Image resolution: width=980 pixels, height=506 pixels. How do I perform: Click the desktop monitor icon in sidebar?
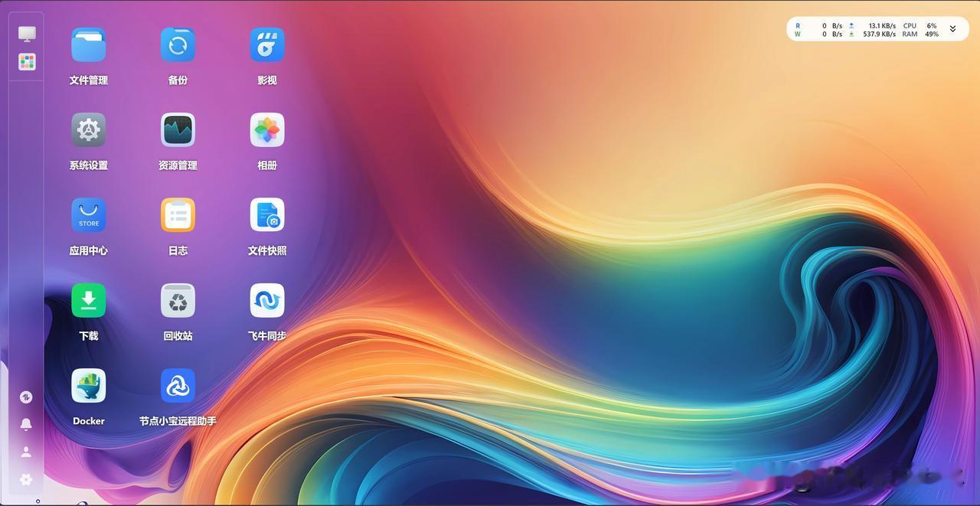point(27,34)
